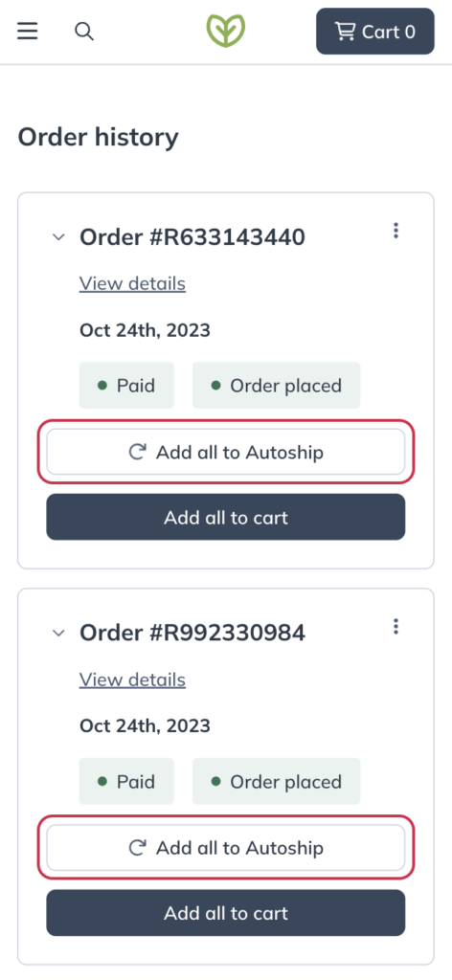This screenshot has width=452, height=980.
Task: View details of order #R992330984
Action: coord(132,679)
